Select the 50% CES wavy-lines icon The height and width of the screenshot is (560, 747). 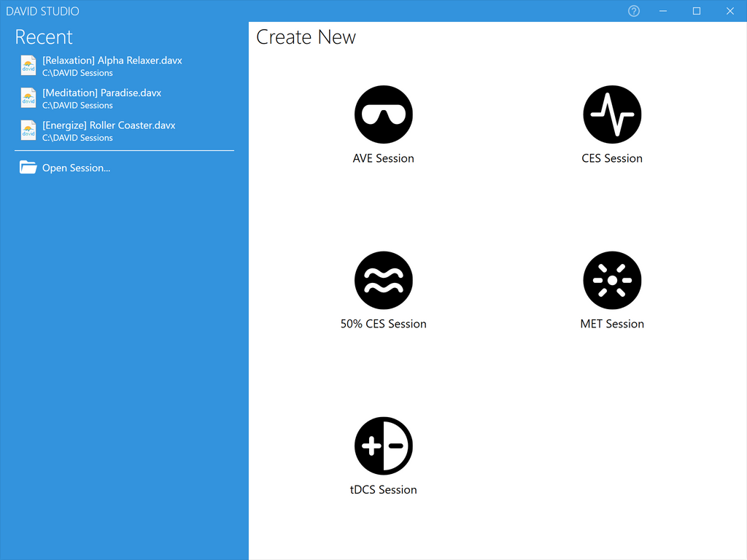tap(383, 280)
